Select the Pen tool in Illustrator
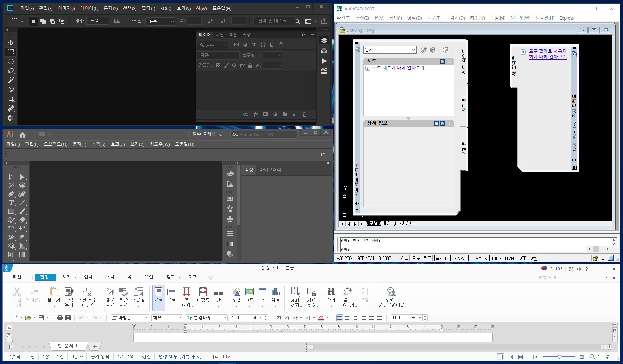 [x=11, y=194]
